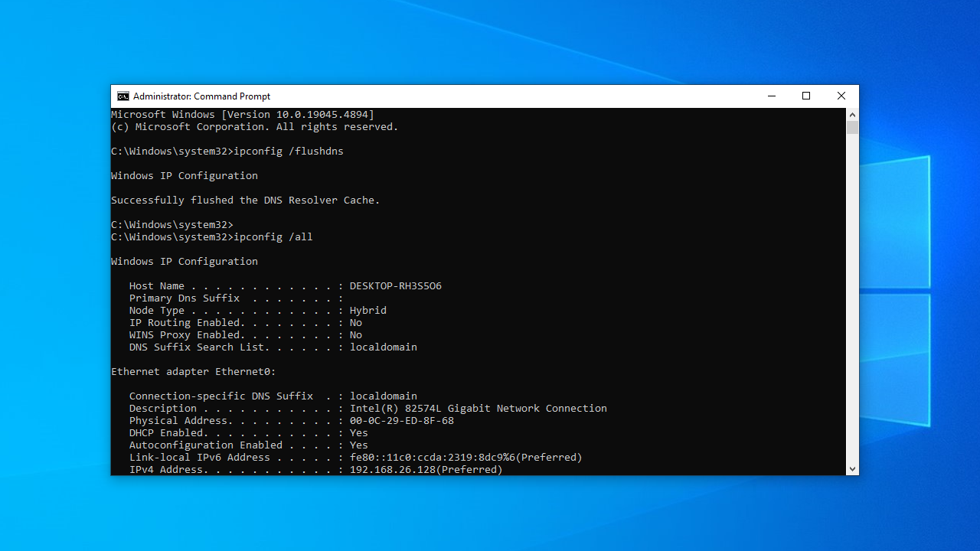This screenshot has width=980, height=551.
Task: Click the empty scrollbar track below the thumb
Action: coord(852,306)
